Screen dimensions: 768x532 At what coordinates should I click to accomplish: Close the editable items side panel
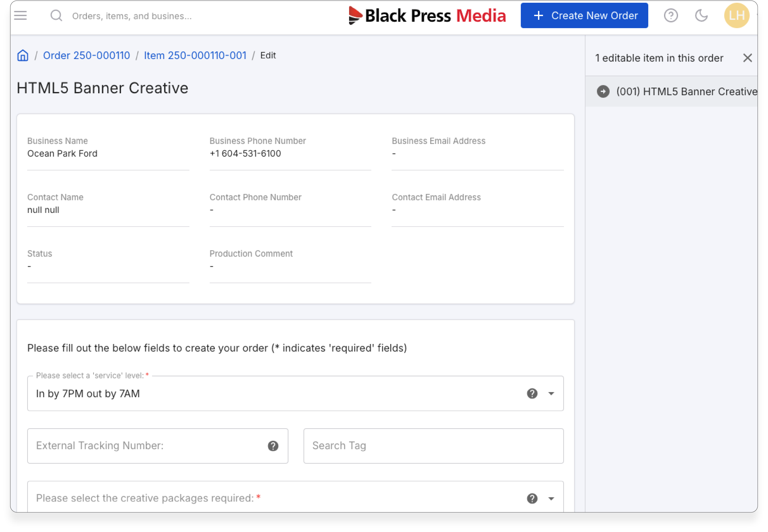(747, 58)
